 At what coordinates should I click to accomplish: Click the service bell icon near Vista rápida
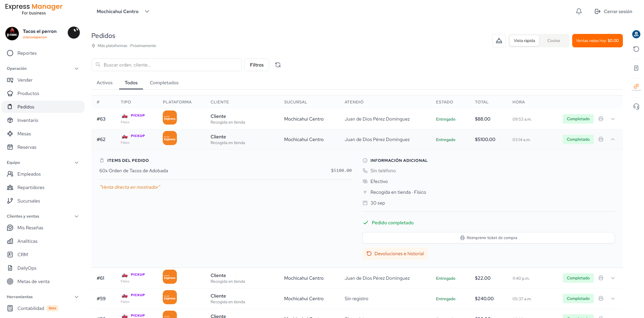click(x=499, y=41)
